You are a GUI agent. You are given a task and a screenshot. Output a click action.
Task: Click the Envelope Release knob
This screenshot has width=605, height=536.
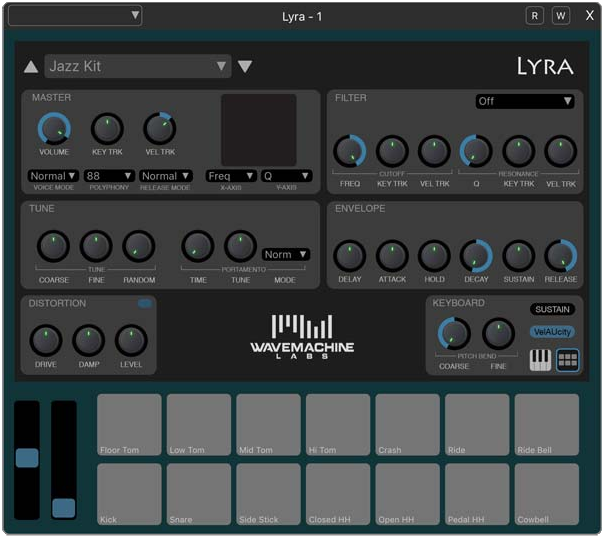pos(561,255)
